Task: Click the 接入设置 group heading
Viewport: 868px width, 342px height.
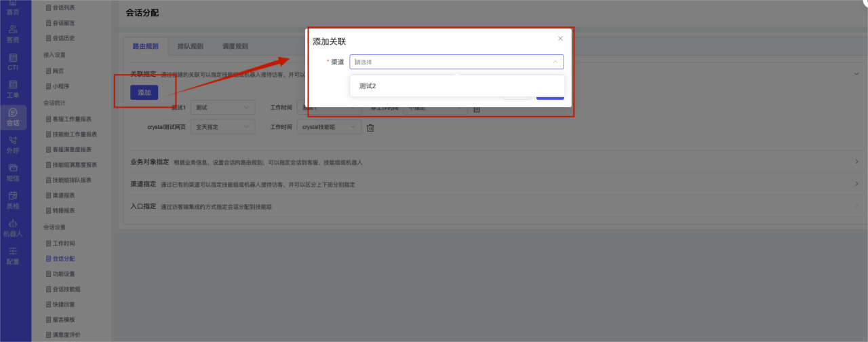Action: pos(54,54)
